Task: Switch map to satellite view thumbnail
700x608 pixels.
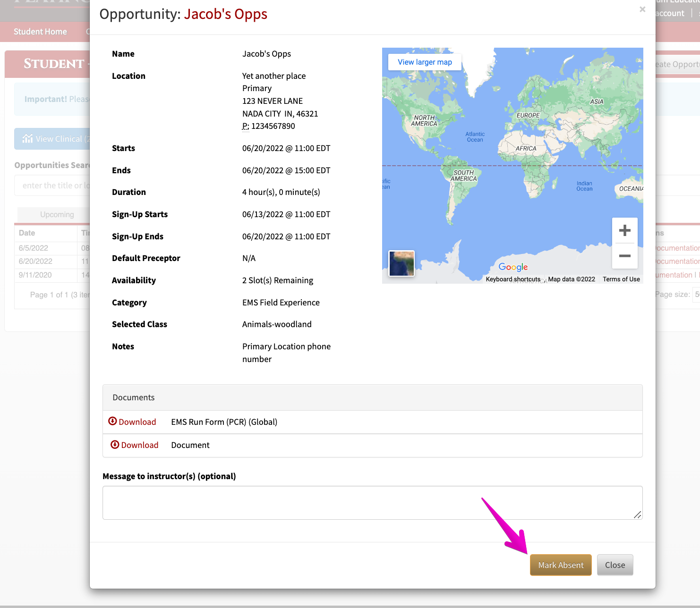Action: coord(401,263)
